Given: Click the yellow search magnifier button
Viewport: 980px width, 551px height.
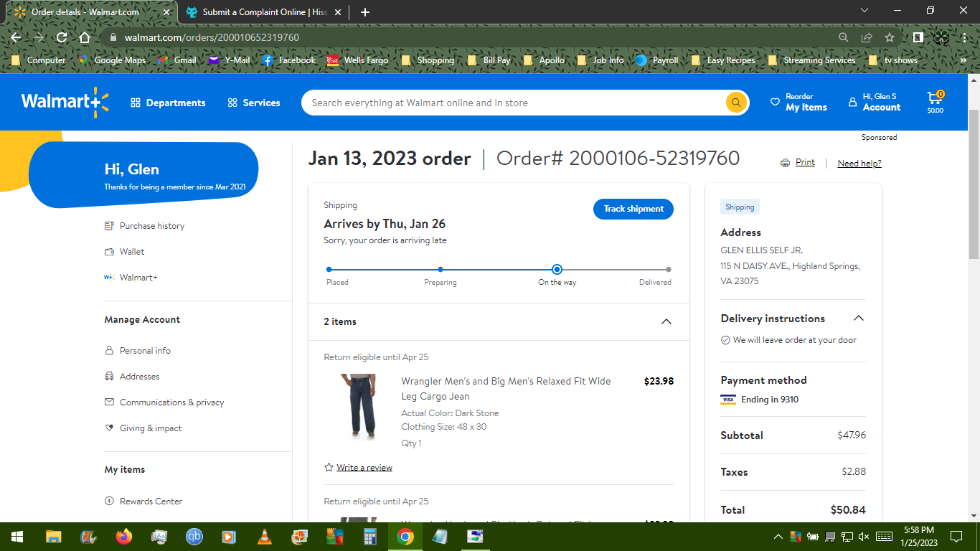Looking at the screenshot, I should tap(736, 103).
